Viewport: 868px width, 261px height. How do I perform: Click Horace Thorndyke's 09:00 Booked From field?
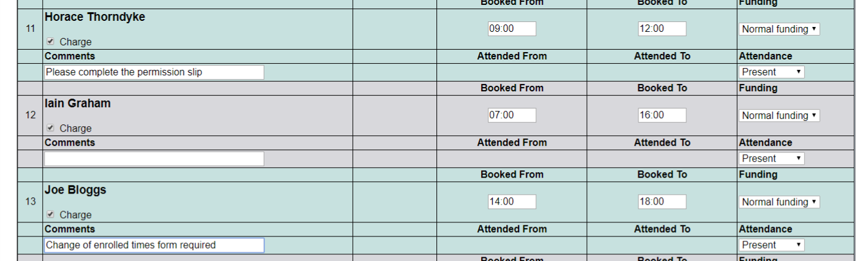512,29
